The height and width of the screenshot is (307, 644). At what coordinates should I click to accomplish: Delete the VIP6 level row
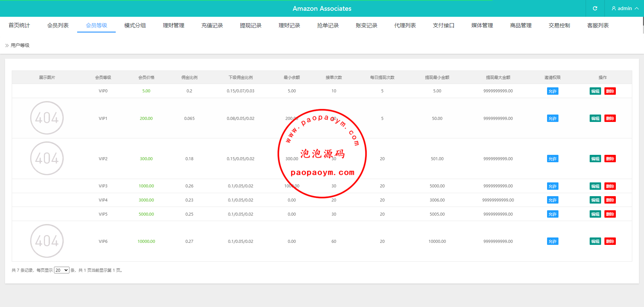(x=610, y=241)
